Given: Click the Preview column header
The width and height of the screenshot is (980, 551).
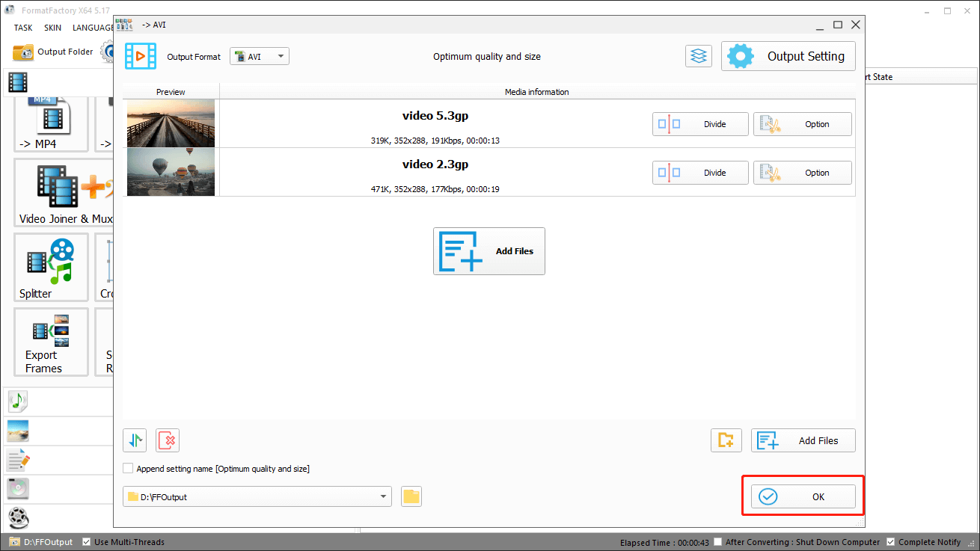Looking at the screenshot, I should click(x=171, y=92).
